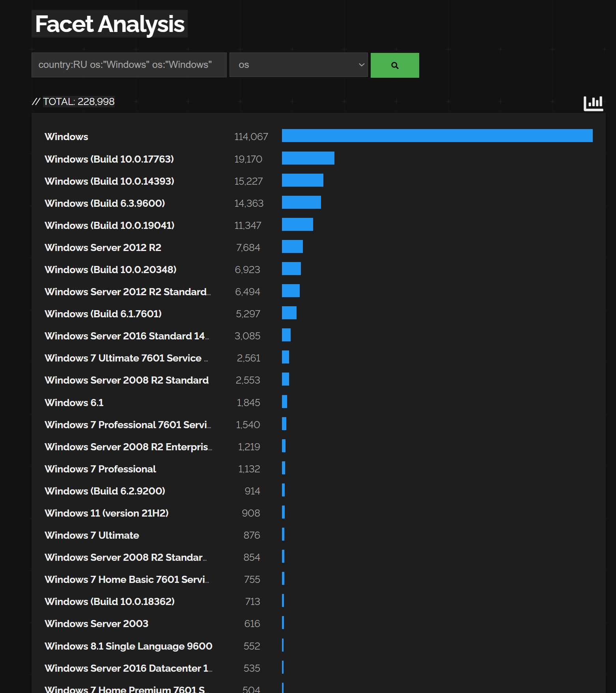Click the blue bar for Build 10.0.14393
Viewport: 616px width, 693px height.
[302, 180]
